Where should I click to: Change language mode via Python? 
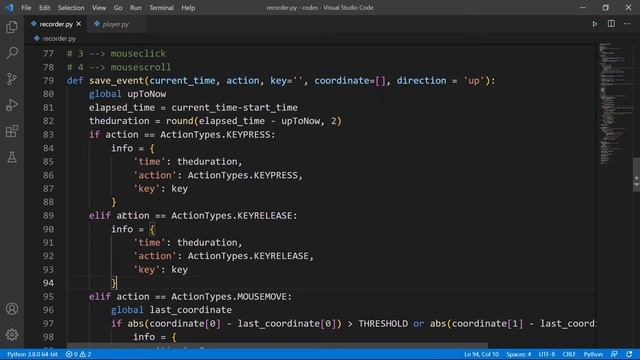coord(593,354)
